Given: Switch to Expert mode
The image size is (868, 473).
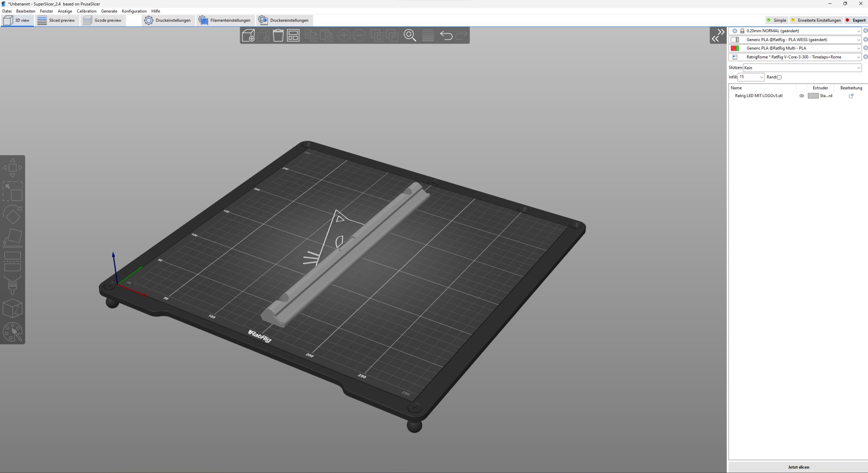Looking at the screenshot, I should pos(855,20).
